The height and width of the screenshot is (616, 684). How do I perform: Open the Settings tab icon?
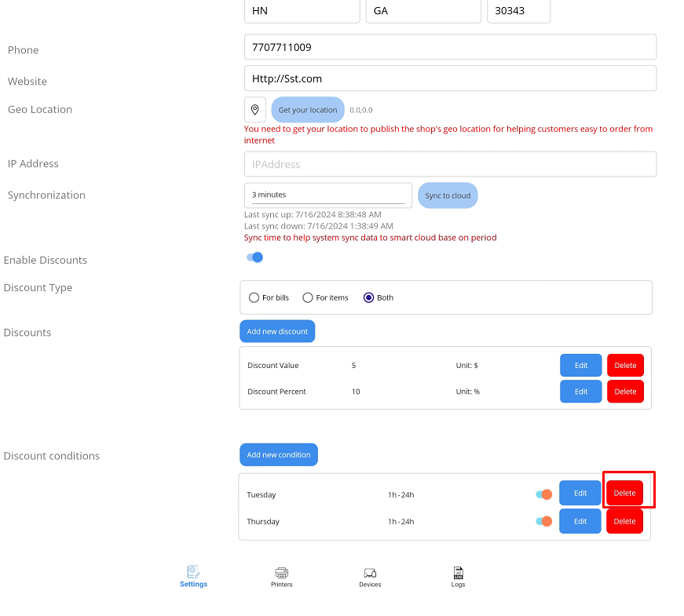coord(193,573)
